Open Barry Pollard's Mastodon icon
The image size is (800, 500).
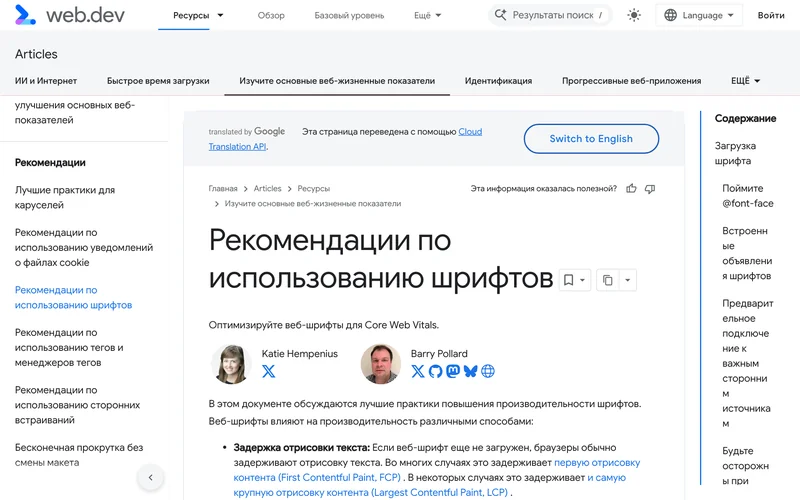click(453, 371)
